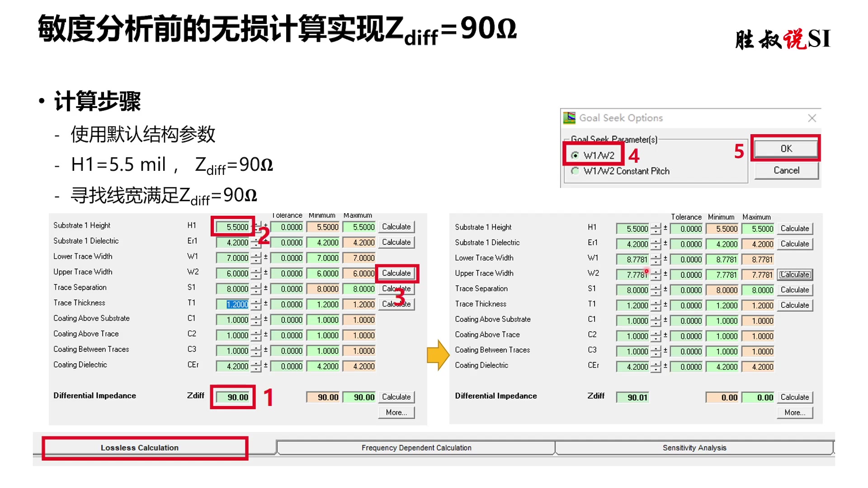Click Calculate for Substrate 1 Dielectric Er1
868x488 pixels.
click(396, 242)
